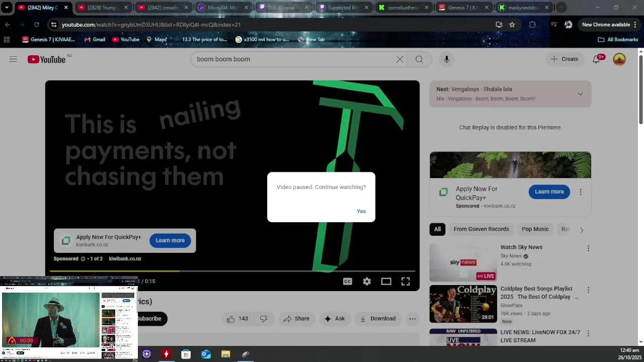Open Chrome tab search dropdown
This screenshot has width=644, height=362.
tap(7, 8)
